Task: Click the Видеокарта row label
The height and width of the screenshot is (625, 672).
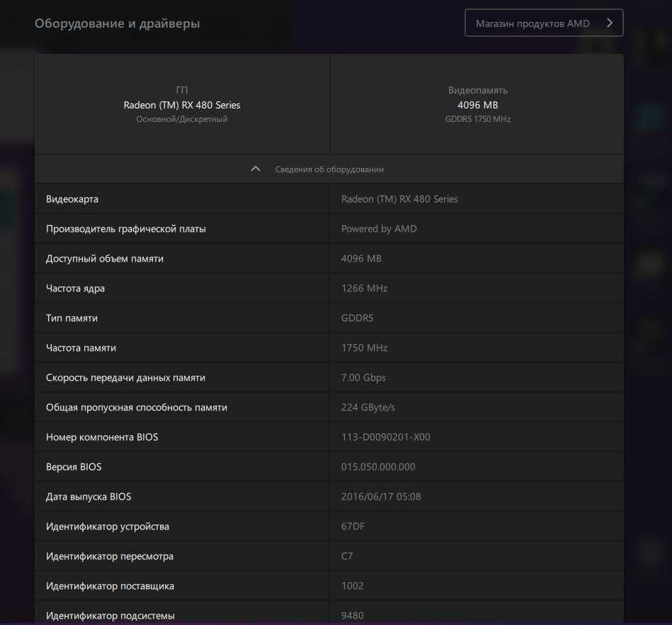Action: [x=72, y=199]
